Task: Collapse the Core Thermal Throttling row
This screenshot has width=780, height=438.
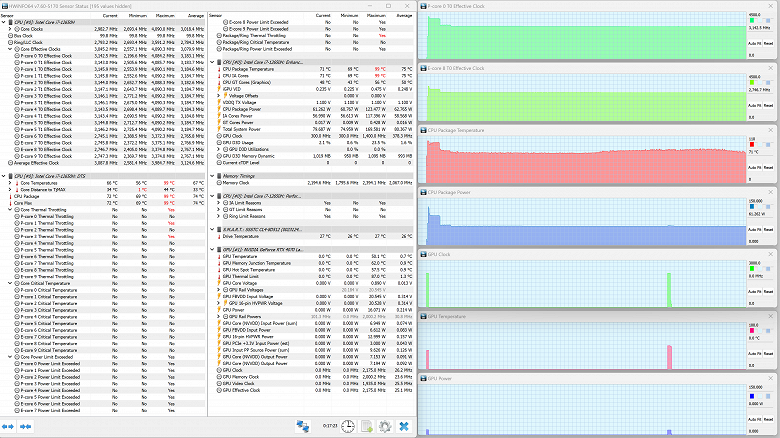Action: (10, 210)
